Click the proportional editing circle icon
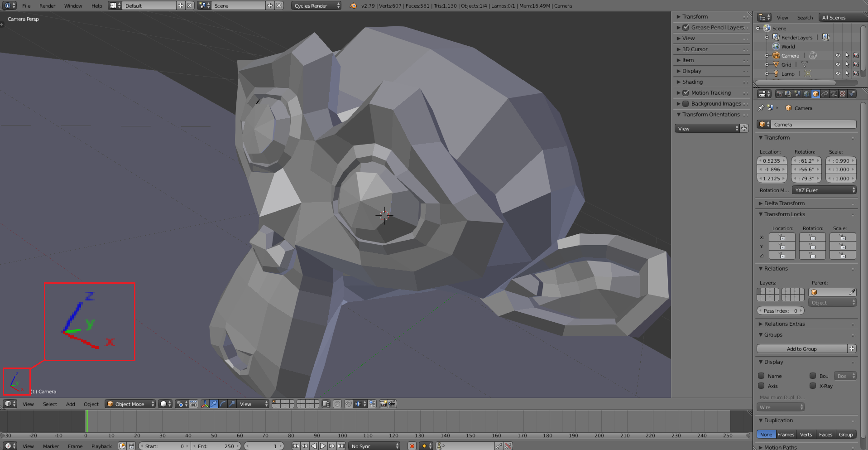Viewport: 868px width, 450px height. (337, 404)
